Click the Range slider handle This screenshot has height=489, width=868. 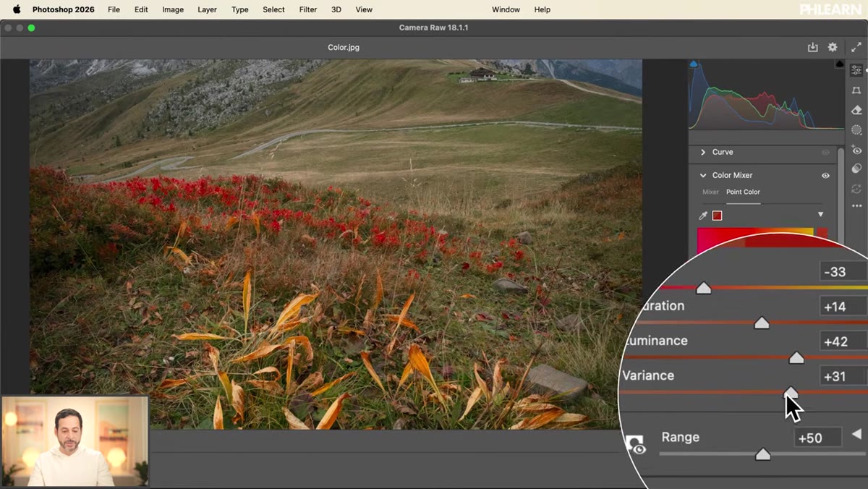point(762,454)
